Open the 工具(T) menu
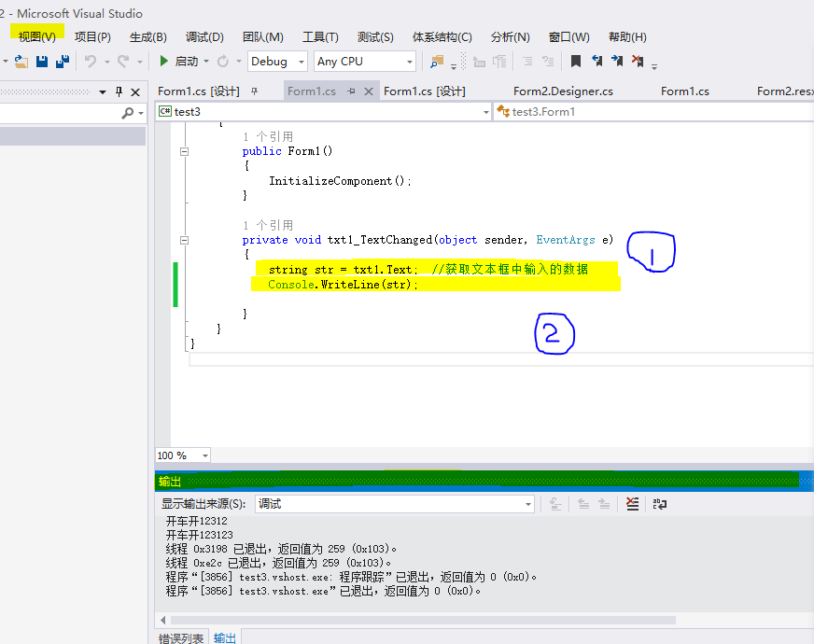The image size is (814, 644). point(320,36)
